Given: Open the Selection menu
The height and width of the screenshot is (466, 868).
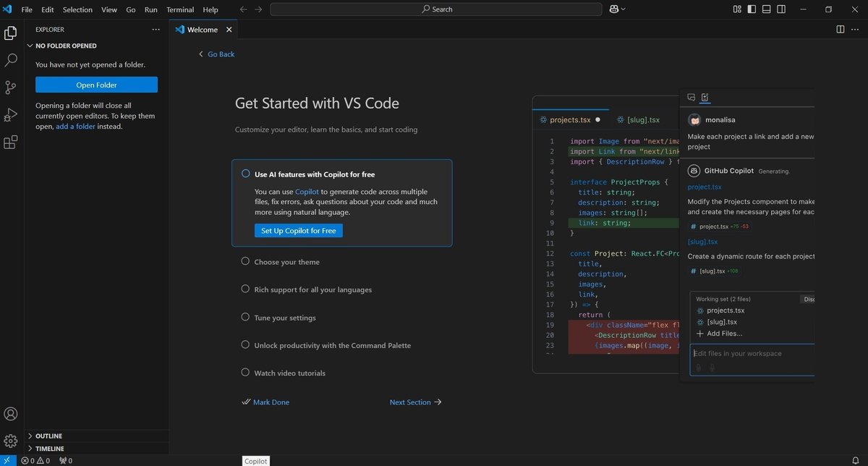Looking at the screenshot, I should [x=77, y=9].
